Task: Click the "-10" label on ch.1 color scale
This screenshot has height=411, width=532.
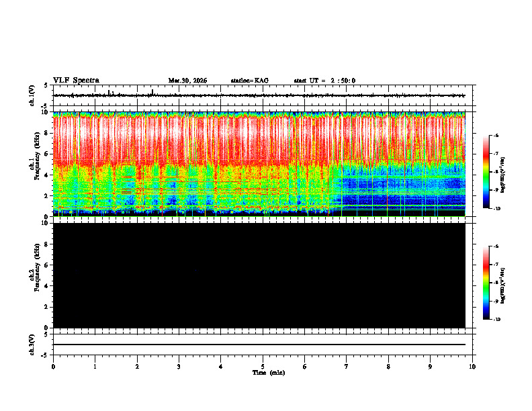Action: click(496, 208)
